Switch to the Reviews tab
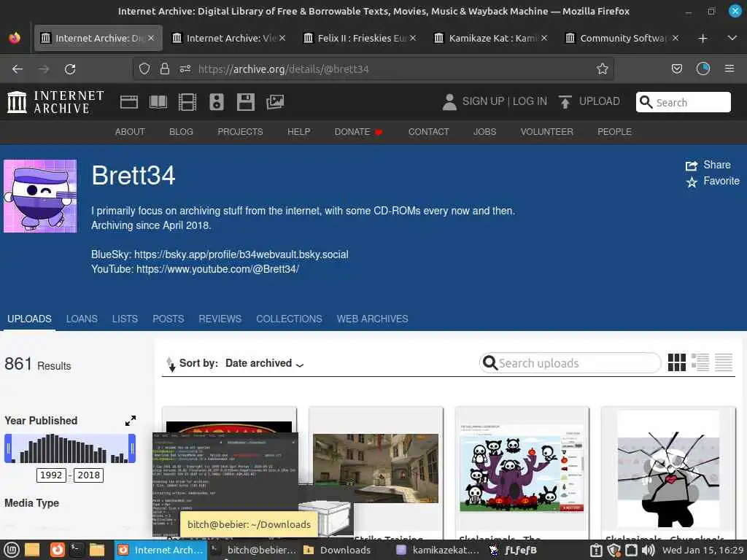Image resolution: width=747 pixels, height=560 pixels. (220, 319)
